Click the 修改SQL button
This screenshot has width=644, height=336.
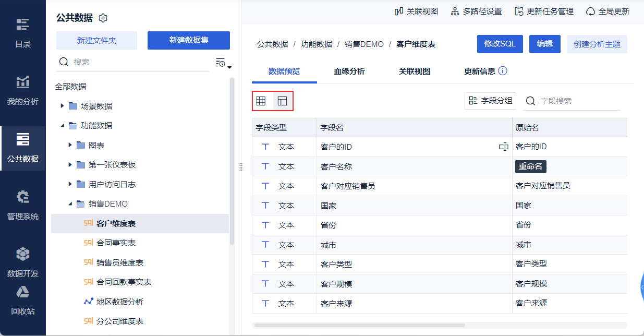tap(500, 44)
